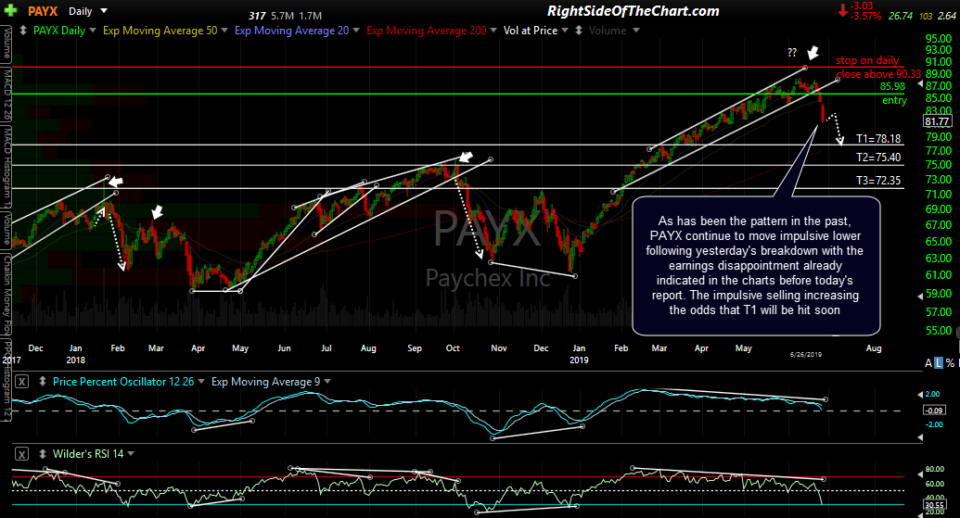Click the 2.00 PPO scale label
The width and height of the screenshot is (960, 518).
tap(932, 394)
